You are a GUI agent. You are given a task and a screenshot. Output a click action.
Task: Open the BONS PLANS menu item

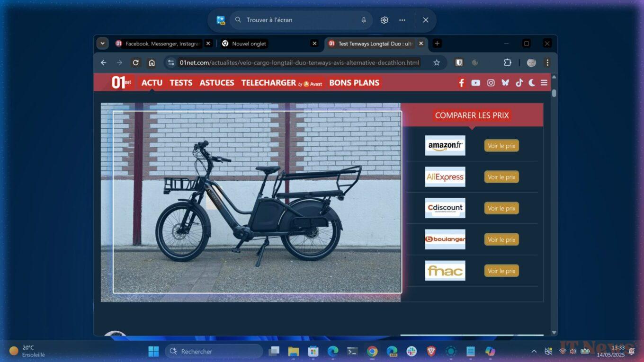tap(354, 82)
